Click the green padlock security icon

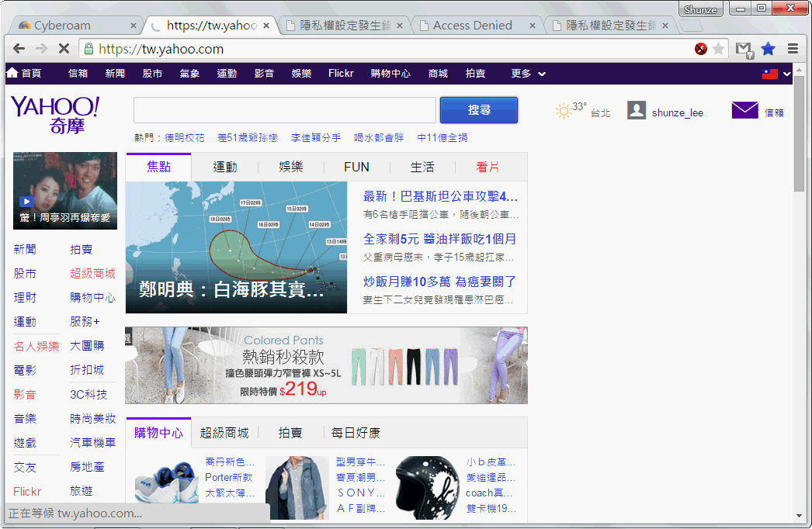[88, 49]
